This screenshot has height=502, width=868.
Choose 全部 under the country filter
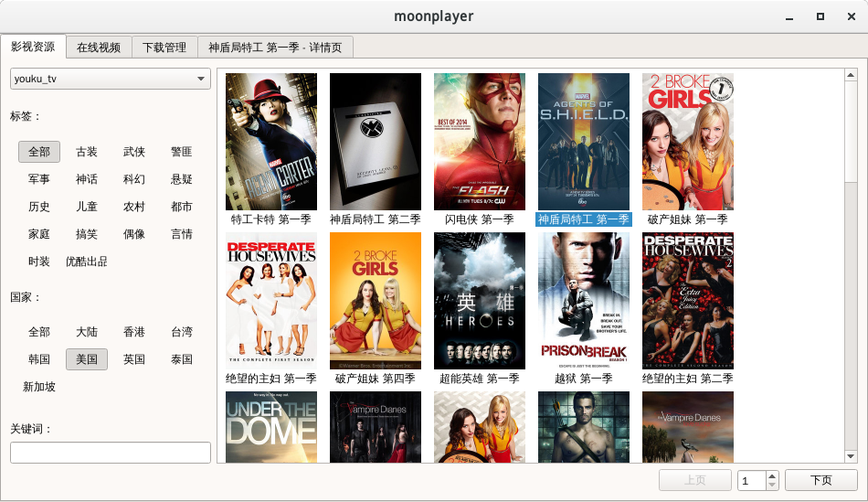[39, 332]
